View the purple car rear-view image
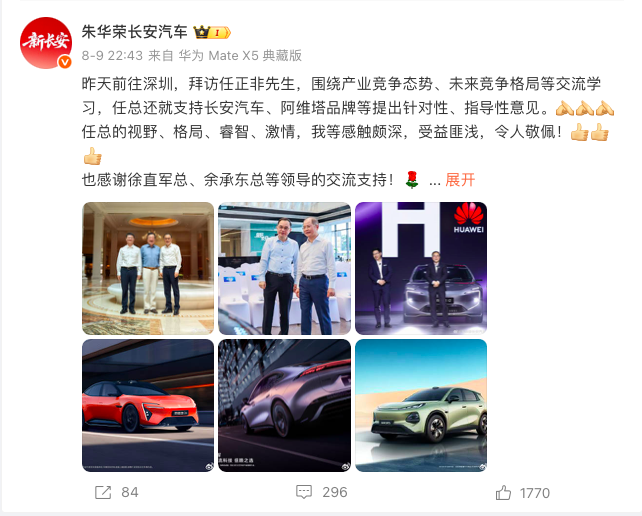 [x=284, y=405]
